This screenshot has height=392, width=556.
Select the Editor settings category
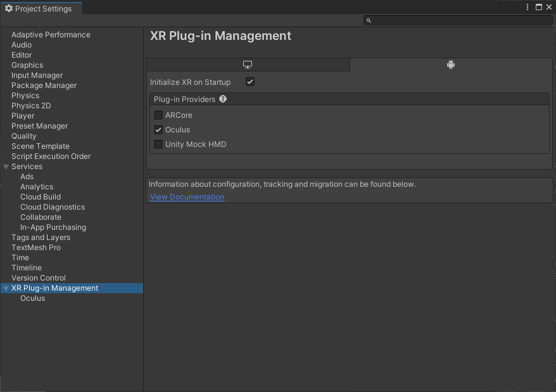(22, 55)
